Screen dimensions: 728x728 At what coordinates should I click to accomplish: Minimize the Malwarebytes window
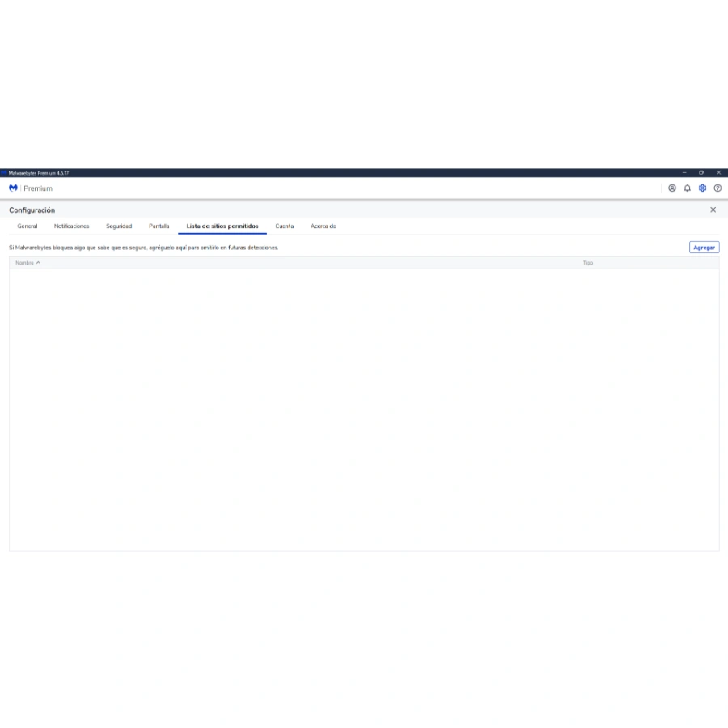[x=684, y=173]
